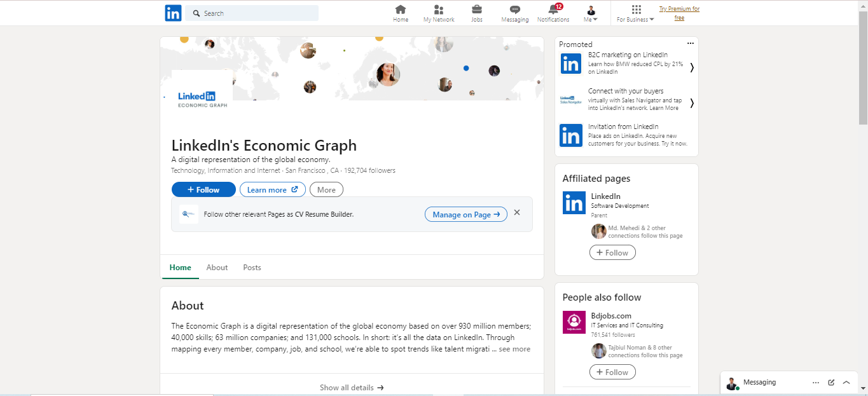Click the Bdjobs.com company logo
This screenshot has width=868, height=396.
574,322
